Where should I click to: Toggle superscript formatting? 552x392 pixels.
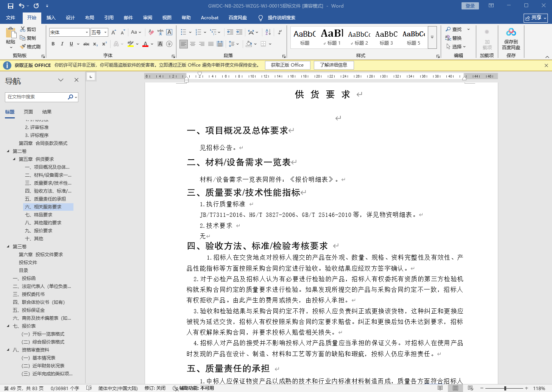click(104, 44)
